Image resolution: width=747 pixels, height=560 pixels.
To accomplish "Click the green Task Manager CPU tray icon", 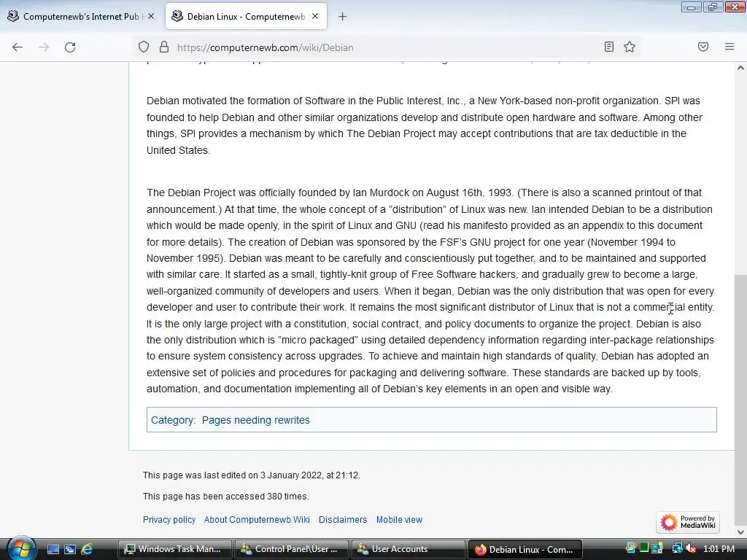I will click(644, 548).
